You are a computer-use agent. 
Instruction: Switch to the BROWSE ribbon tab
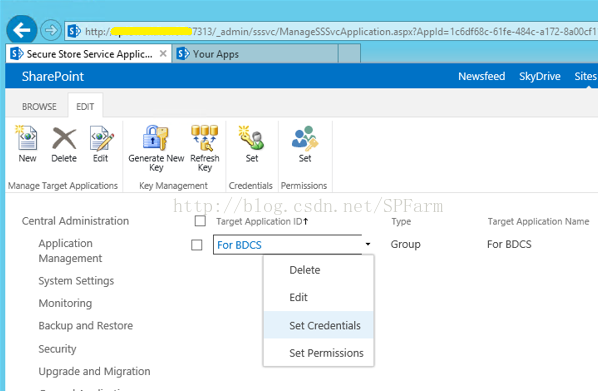point(39,106)
